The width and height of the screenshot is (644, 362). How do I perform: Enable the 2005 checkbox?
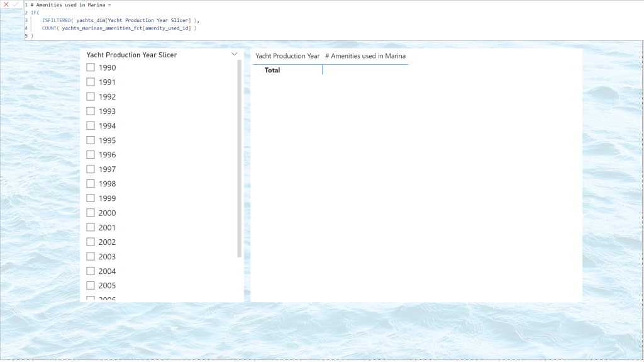(x=91, y=286)
